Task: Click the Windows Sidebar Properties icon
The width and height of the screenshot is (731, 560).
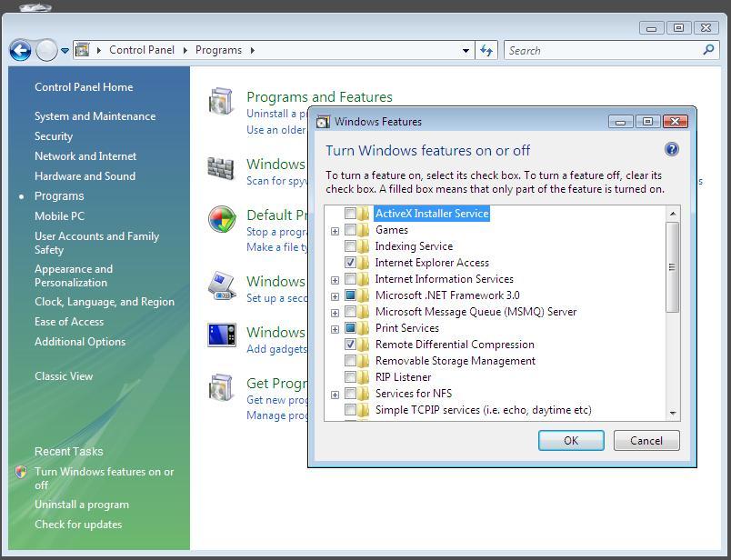Action: click(222, 335)
